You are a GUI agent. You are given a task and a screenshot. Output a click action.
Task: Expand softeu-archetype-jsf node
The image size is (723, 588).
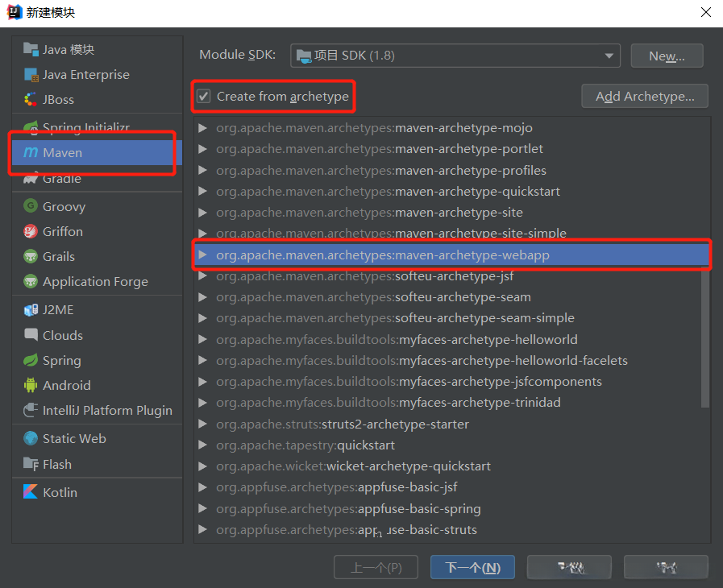coord(202,276)
